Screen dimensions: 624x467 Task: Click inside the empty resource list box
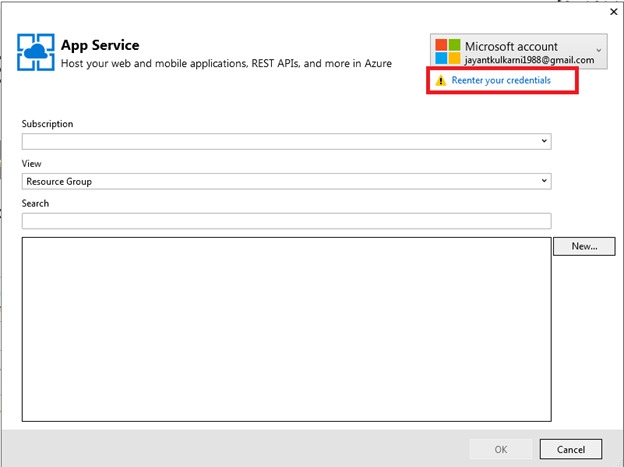pyautogui.click(x=286, y=328)
